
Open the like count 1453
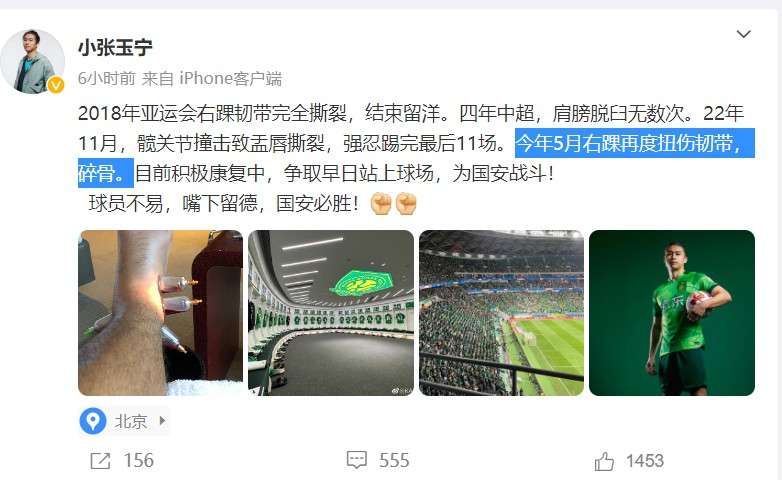click(x=645, y=461)
